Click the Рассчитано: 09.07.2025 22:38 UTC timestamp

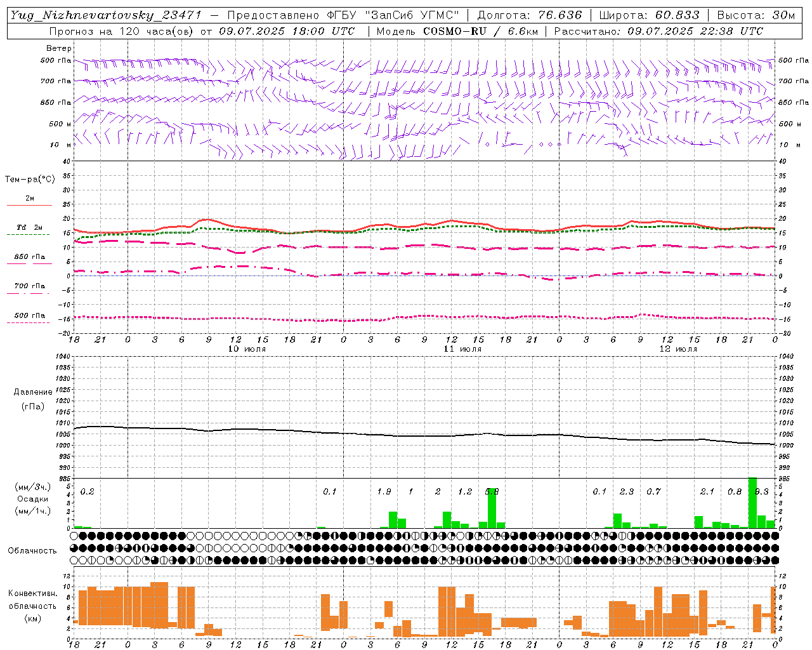click(x=658, y=31)
